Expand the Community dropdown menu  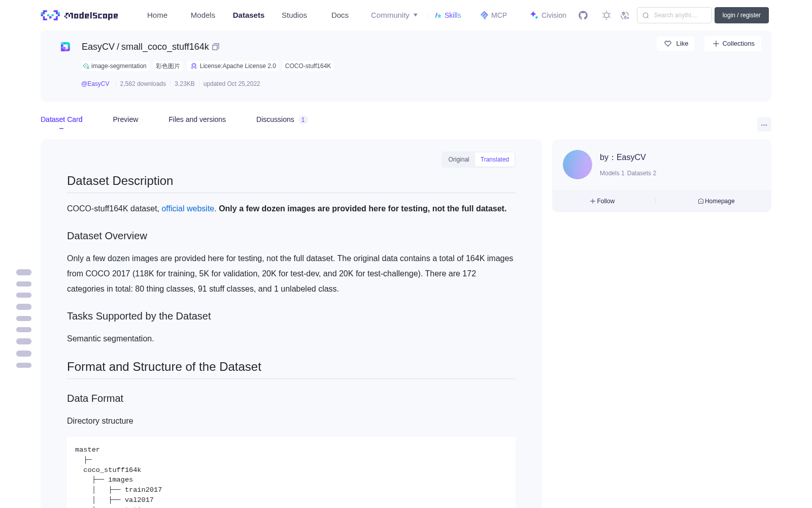click(x=394, y=15)
